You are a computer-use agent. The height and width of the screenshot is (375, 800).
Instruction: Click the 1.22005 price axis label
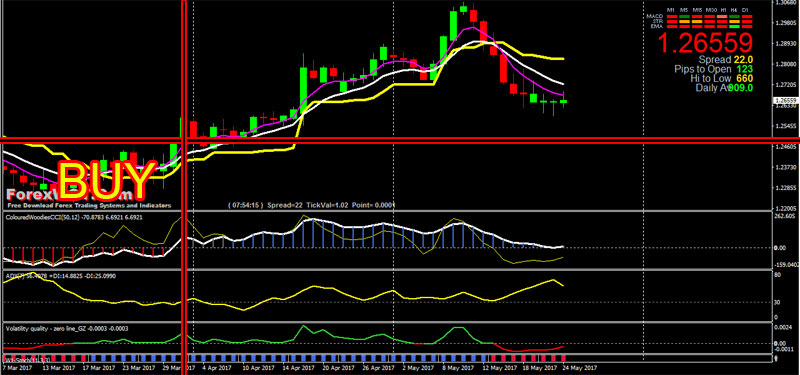click(786, 209)
